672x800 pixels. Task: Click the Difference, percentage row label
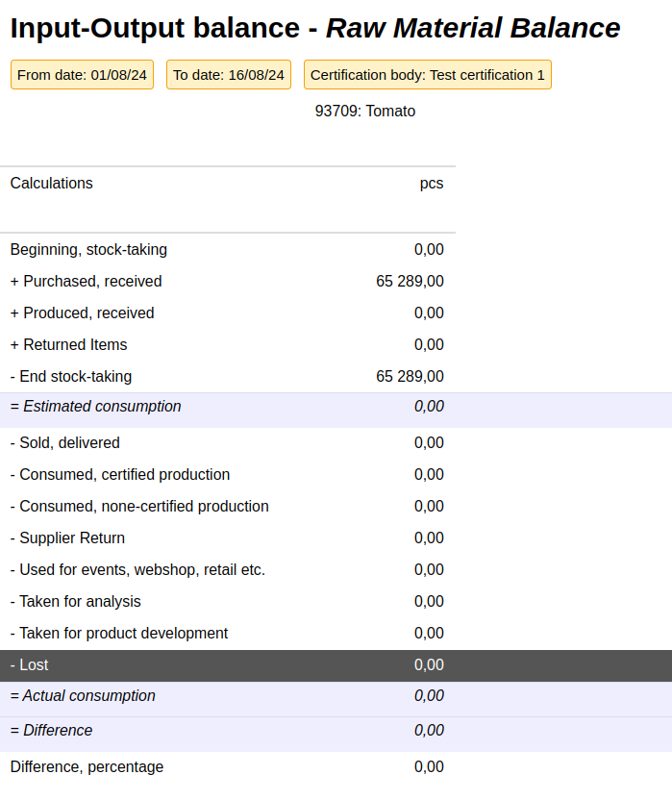[87, 767]
